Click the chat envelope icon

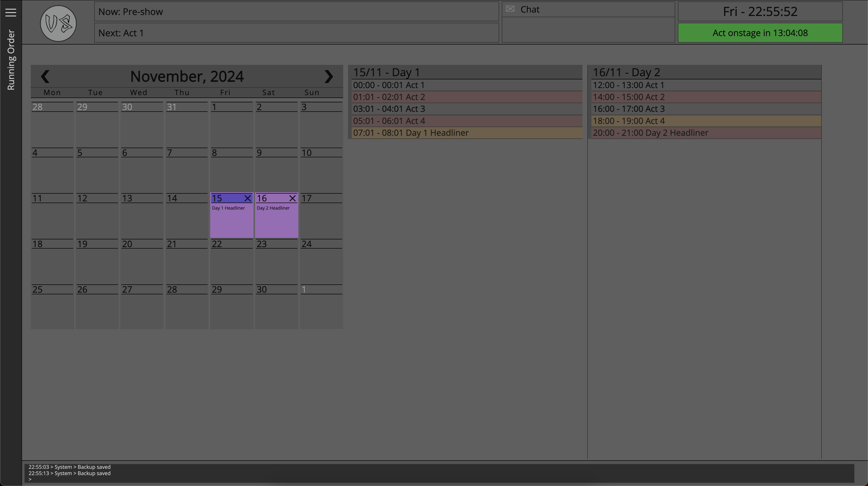(x=510, y=9)
